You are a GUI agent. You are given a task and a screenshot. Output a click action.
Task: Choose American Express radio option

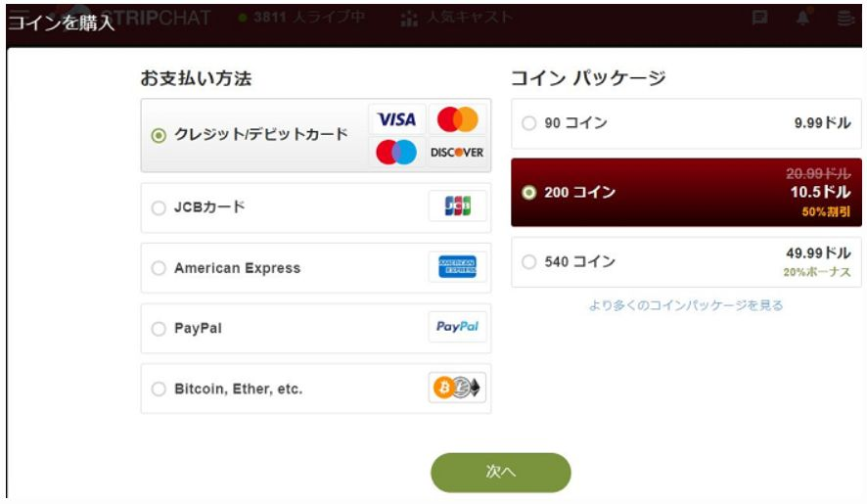(159, 268)
